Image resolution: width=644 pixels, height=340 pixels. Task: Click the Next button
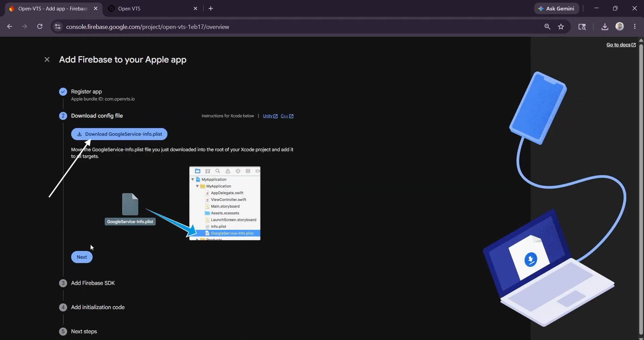82,257
